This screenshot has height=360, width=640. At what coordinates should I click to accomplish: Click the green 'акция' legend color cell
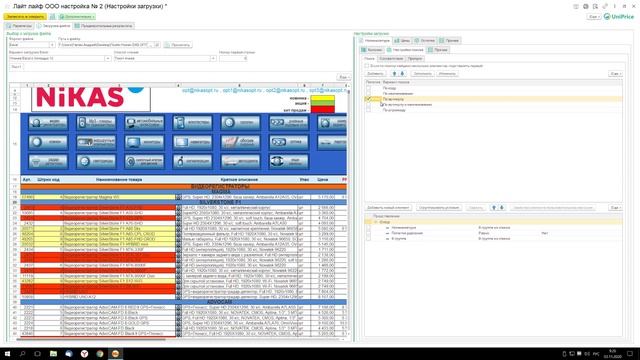tap(322, 104)
